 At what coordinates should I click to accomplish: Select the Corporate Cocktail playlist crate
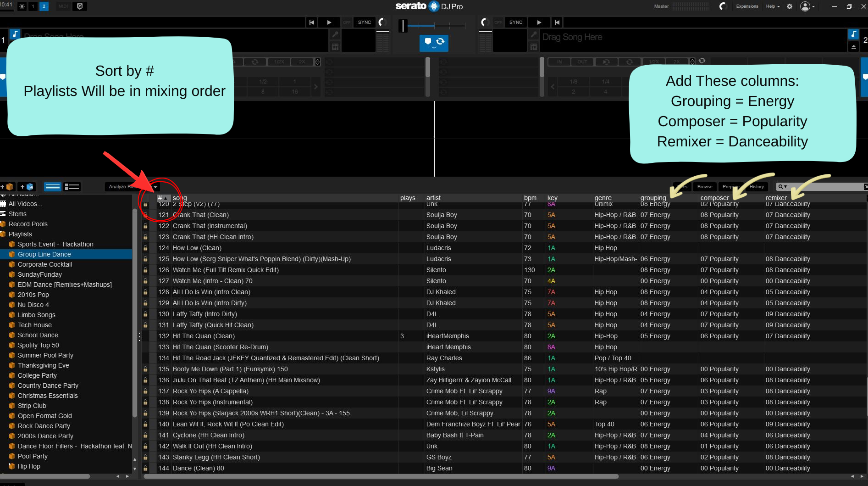45,264
